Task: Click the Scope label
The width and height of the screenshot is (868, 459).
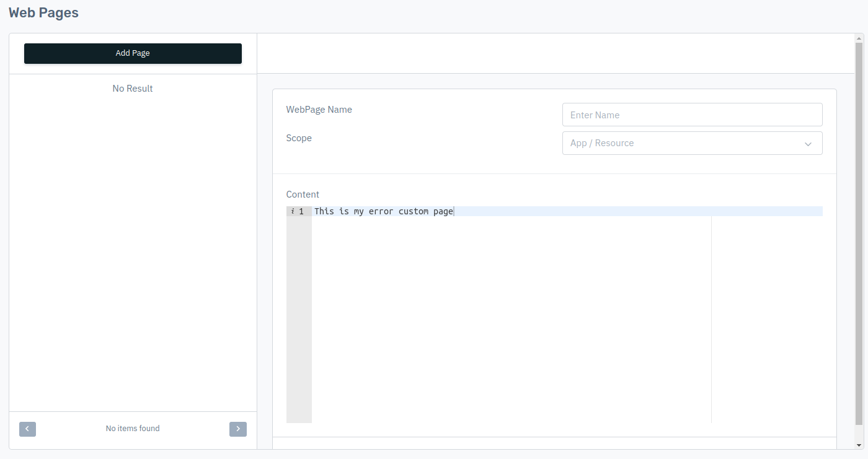Action: click(x=299, y=138)
